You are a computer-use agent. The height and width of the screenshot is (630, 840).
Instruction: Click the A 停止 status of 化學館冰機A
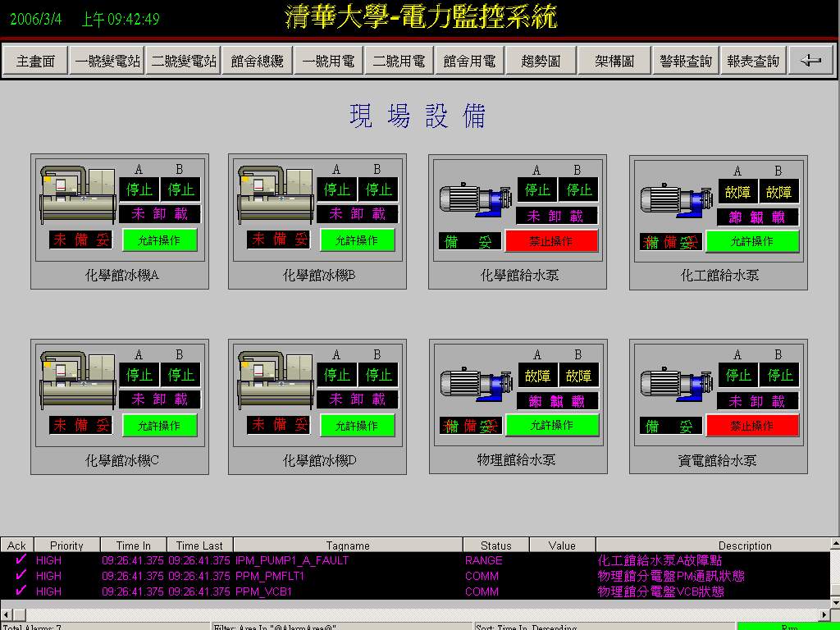click(x=139, y=189)
